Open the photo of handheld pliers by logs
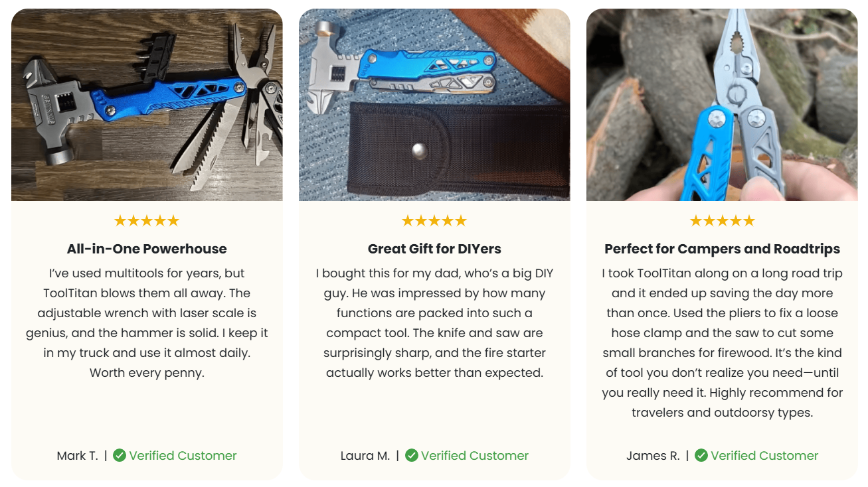Image resolution: width=868 pixels, height=487 pixels. (x=722, y=105)
